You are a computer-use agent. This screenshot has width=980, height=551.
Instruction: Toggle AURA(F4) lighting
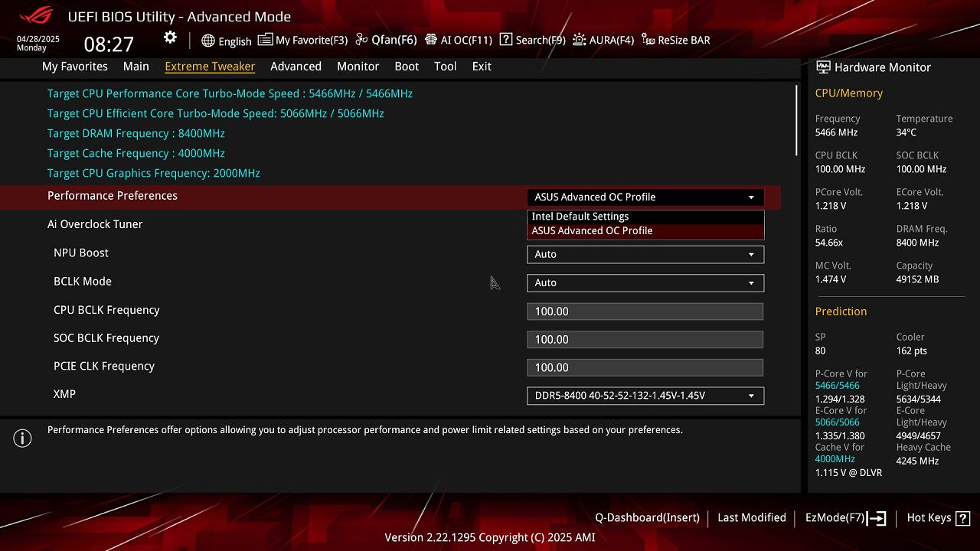point(603,40)
